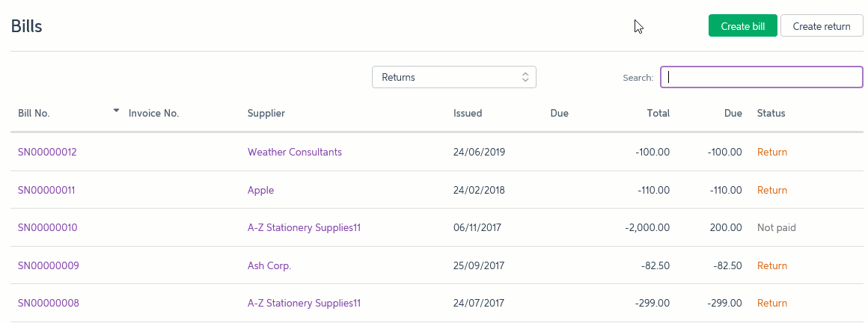The image size is (868, 323).
Task: Sort by the Invoice No. column header
Action: (153, 114)
